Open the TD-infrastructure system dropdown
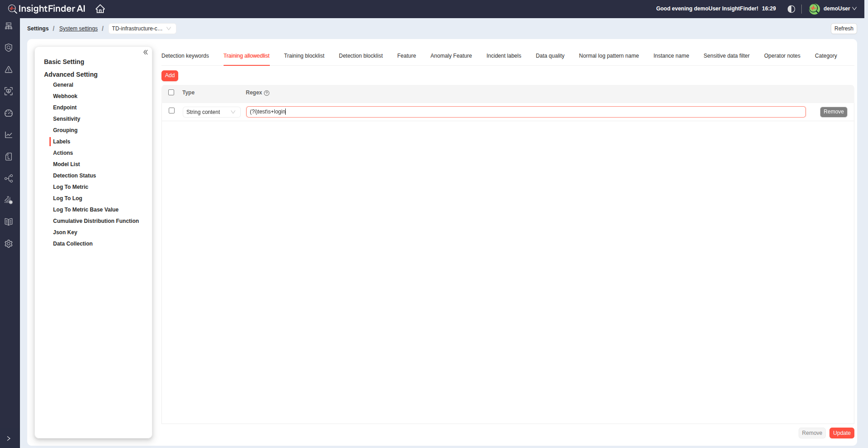 (142, 29)
